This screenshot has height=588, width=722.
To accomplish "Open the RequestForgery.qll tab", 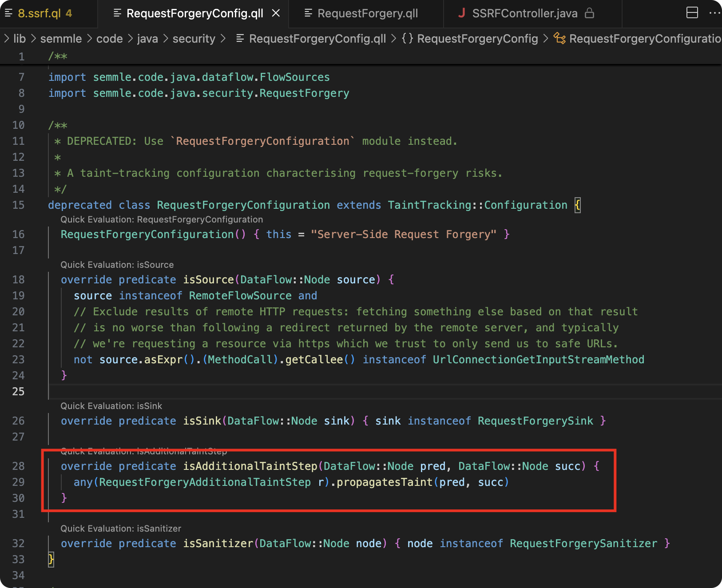I will 368,13.
